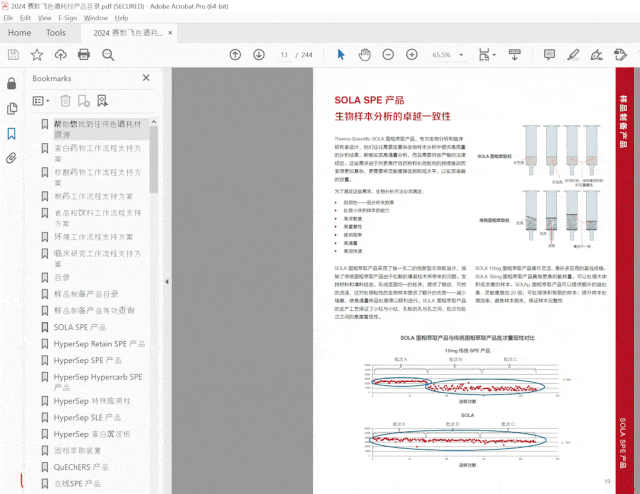Viewport: 640px width, 494px height.
Task: Open the HyperSep 蛋白沉淀板 bookmark
Action: coord(92,434)
